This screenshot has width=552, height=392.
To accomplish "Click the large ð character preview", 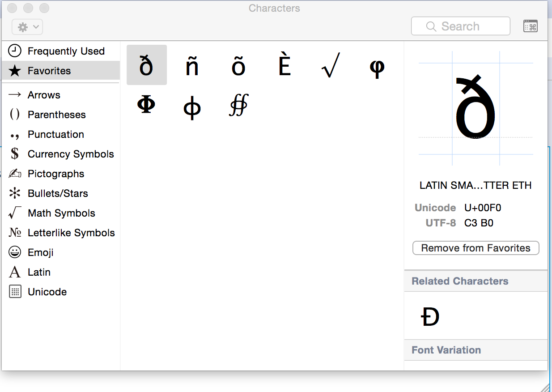I will click(x=475, y=107).
